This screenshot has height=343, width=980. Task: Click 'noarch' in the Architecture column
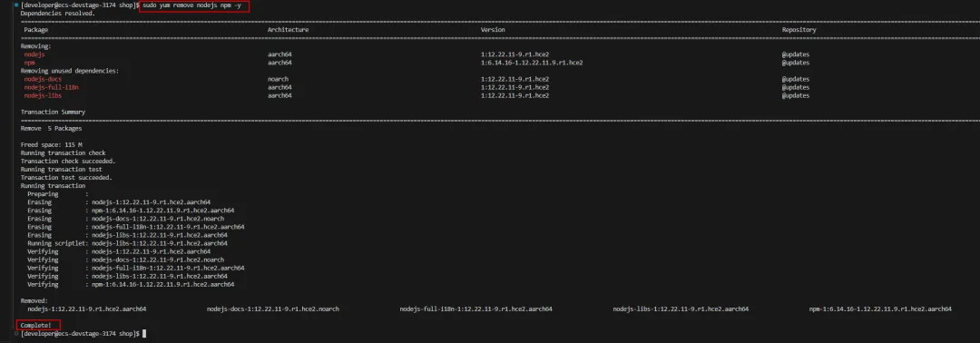pyautogui.click(x=279, y=79)
